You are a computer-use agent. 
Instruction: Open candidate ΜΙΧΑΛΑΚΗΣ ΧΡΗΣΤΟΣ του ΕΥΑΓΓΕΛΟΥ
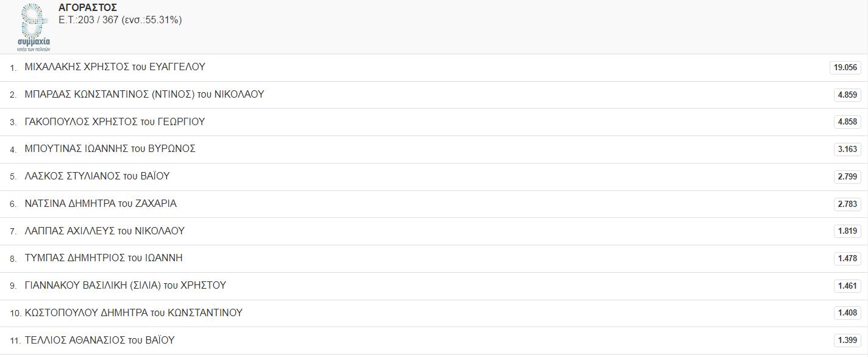[115, 67]
